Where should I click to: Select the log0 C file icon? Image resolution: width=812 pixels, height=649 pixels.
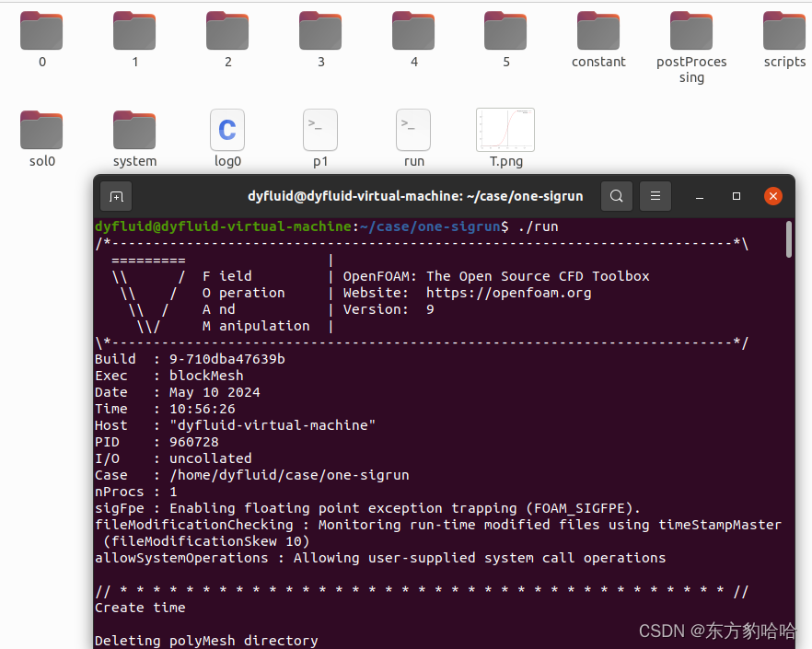[227, 130]
